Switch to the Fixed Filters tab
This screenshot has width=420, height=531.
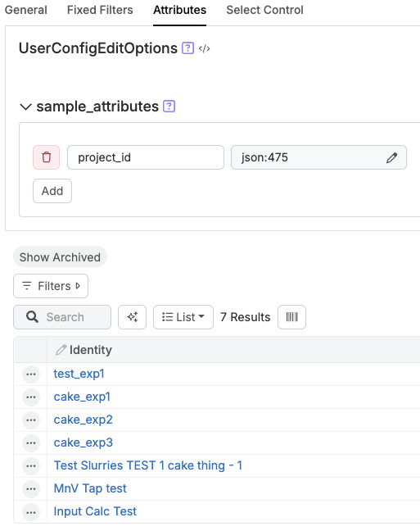coord(100,10)
